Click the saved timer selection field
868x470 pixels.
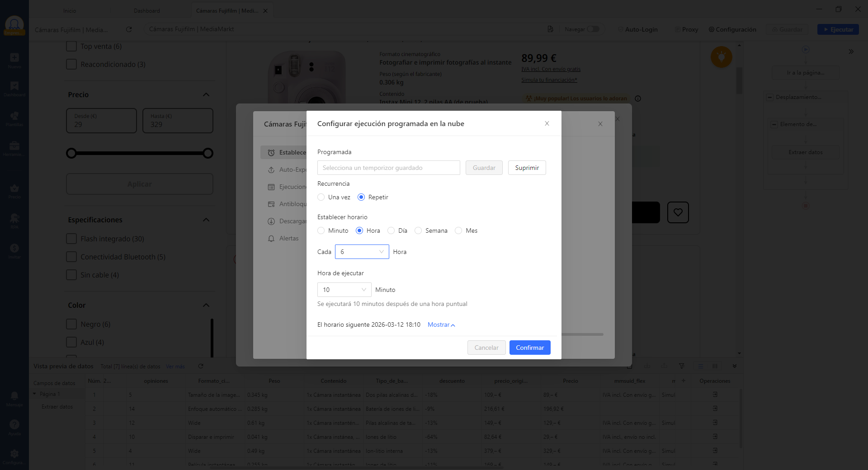388,168
